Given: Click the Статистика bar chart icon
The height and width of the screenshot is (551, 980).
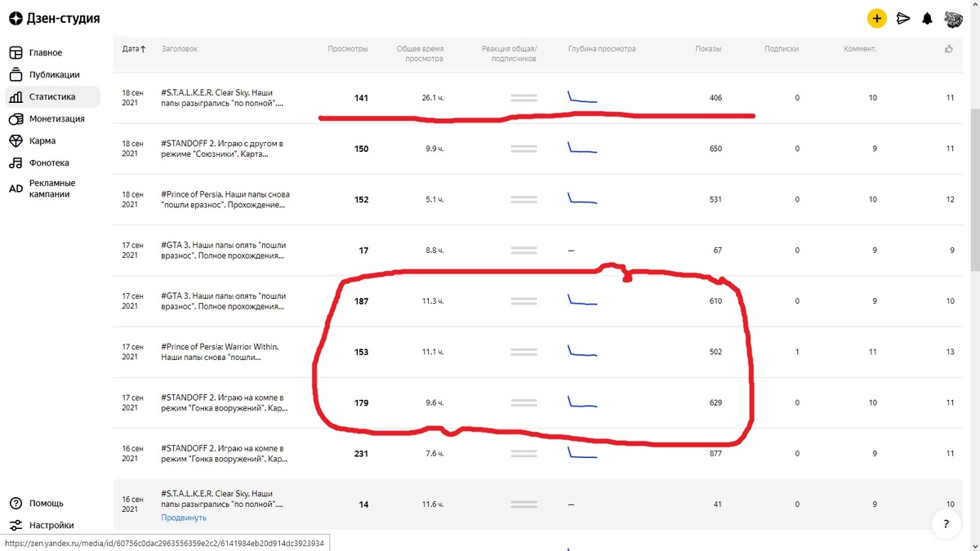Looking at the screenshot, I should (16, 97).
